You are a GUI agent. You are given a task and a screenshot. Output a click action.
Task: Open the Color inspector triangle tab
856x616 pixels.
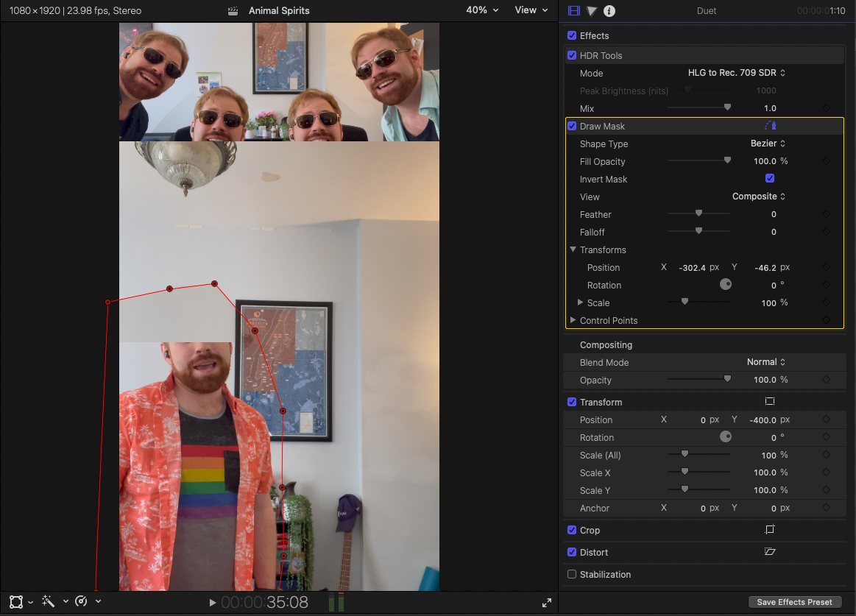coord(591,10)
